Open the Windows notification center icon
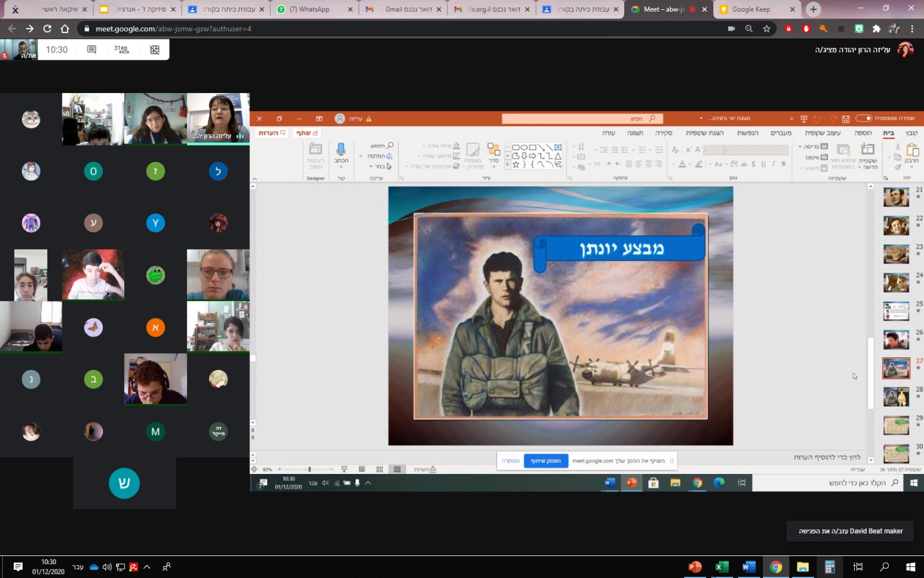 [17, 567]
